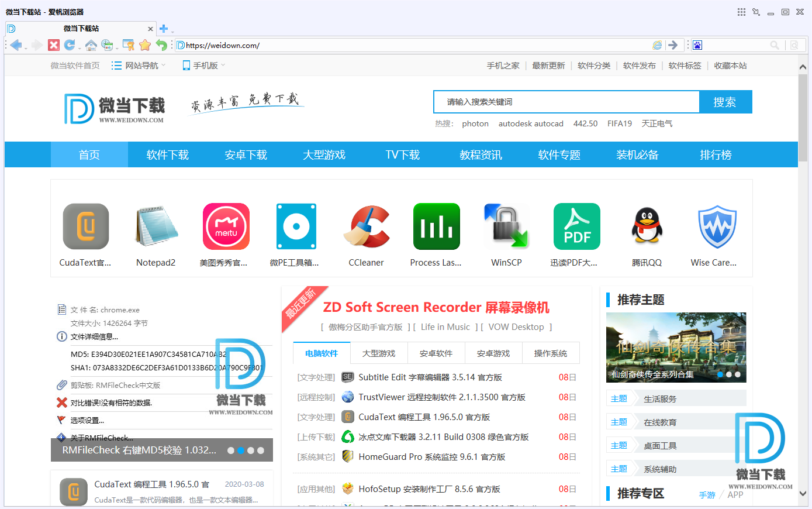Switch to the 安卓软件 tab
812x509 pixels.
coord(436,353)
